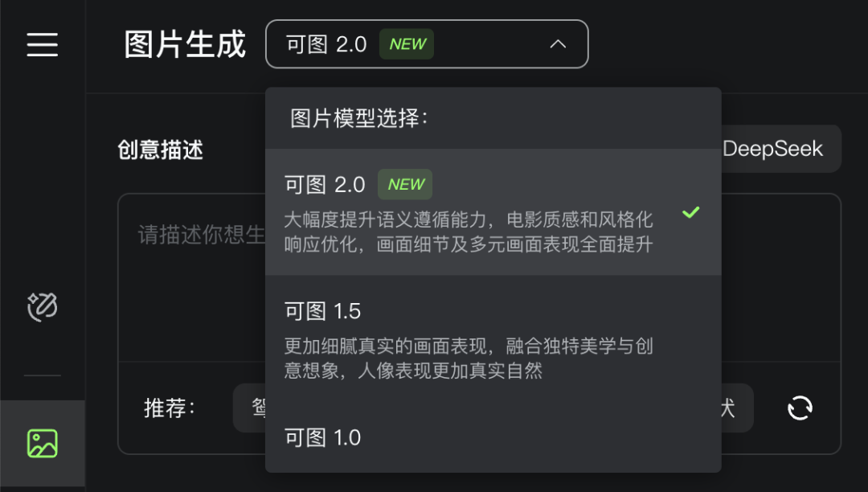Click the NEW badge in model selector

tap(407, 43)
